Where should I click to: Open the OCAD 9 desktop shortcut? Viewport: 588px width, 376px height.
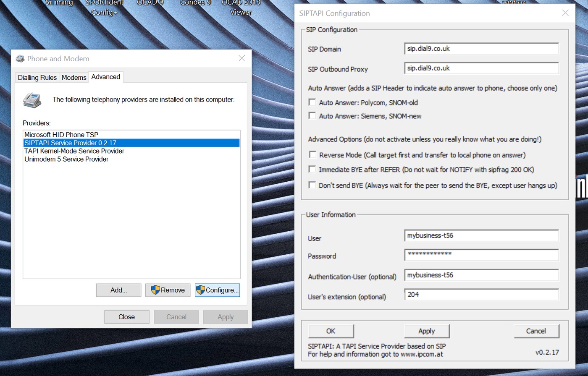(x=150, y=3)
